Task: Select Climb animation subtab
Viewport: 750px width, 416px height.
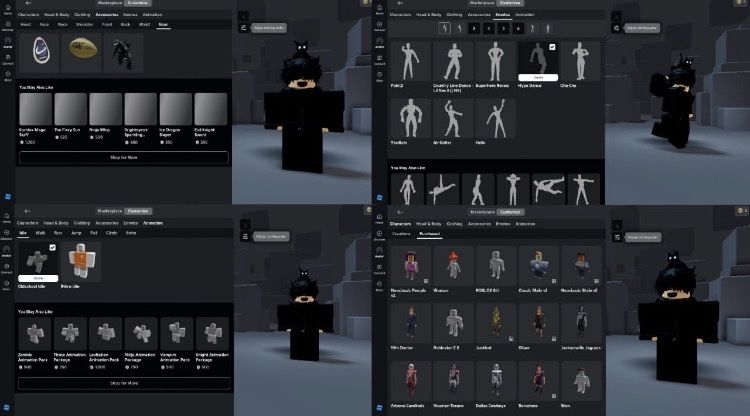Action: 111,233
